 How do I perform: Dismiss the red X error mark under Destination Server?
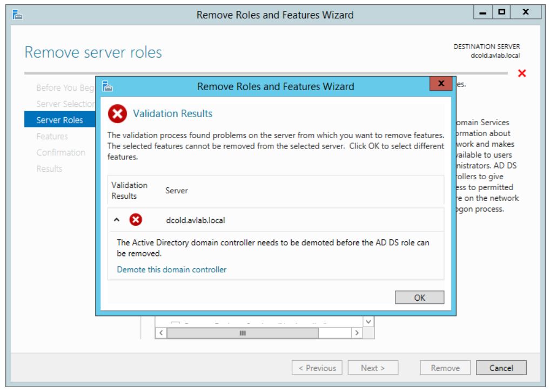click(521, 73)
